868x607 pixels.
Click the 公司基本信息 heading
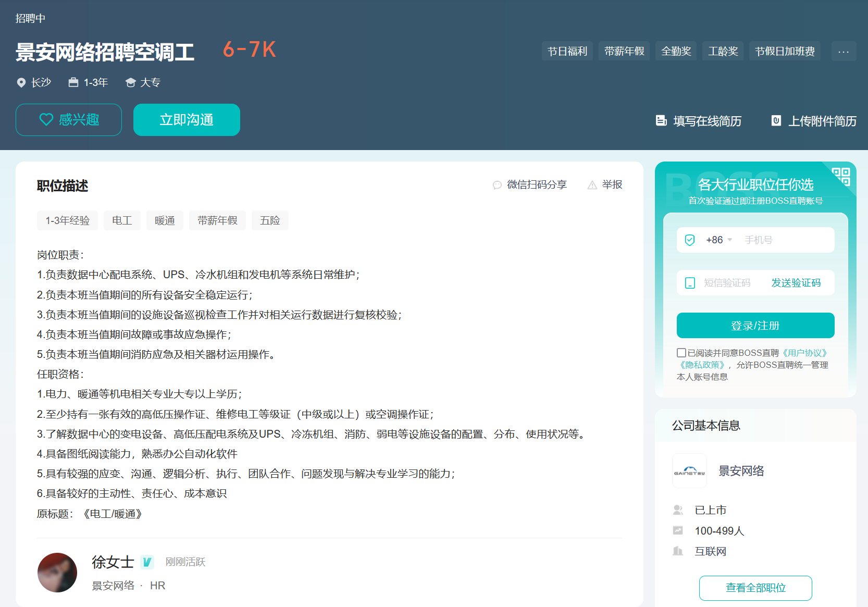[706, 426]
